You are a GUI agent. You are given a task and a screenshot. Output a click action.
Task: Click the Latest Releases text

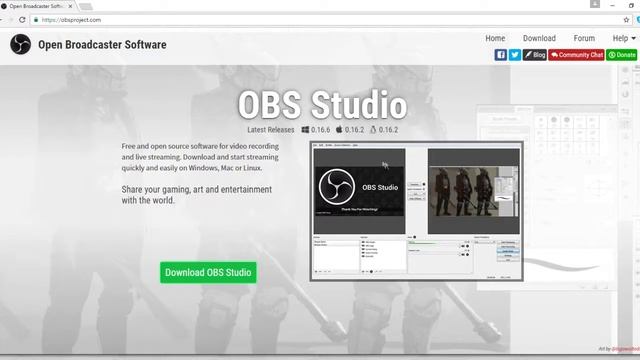pos(271,129)
